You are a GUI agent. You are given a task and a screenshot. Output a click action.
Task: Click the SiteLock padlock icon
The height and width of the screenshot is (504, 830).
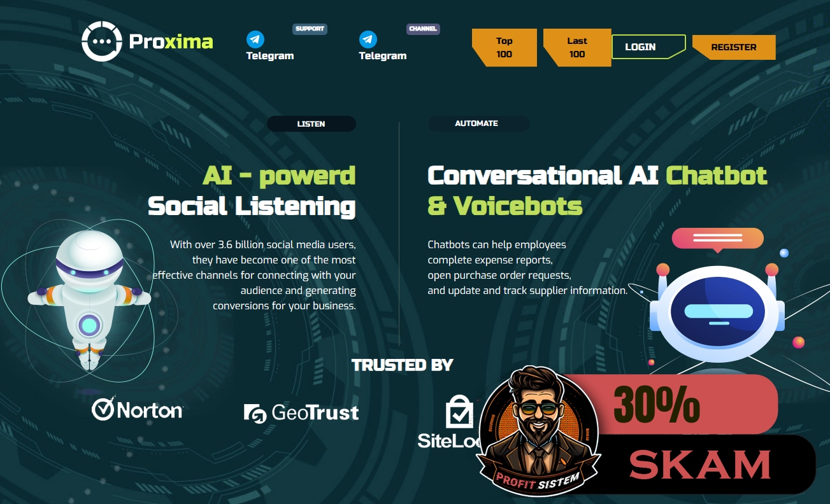click(459, 412)
